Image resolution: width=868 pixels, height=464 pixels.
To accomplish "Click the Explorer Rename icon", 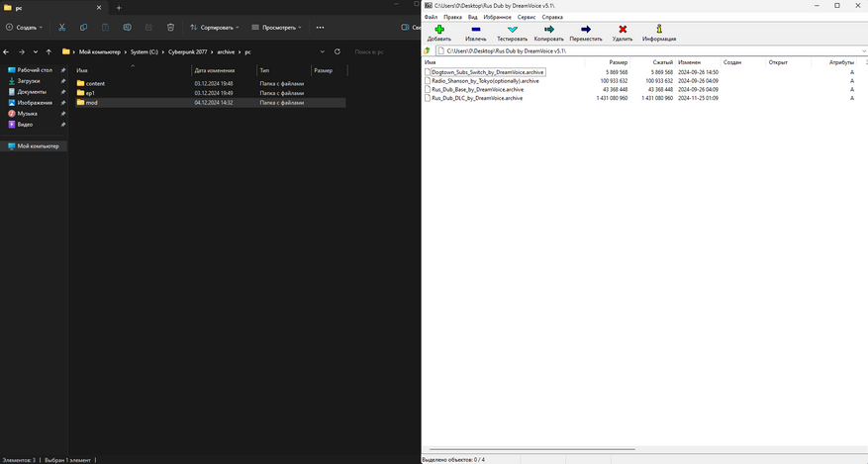I will [x=127, y=27].
